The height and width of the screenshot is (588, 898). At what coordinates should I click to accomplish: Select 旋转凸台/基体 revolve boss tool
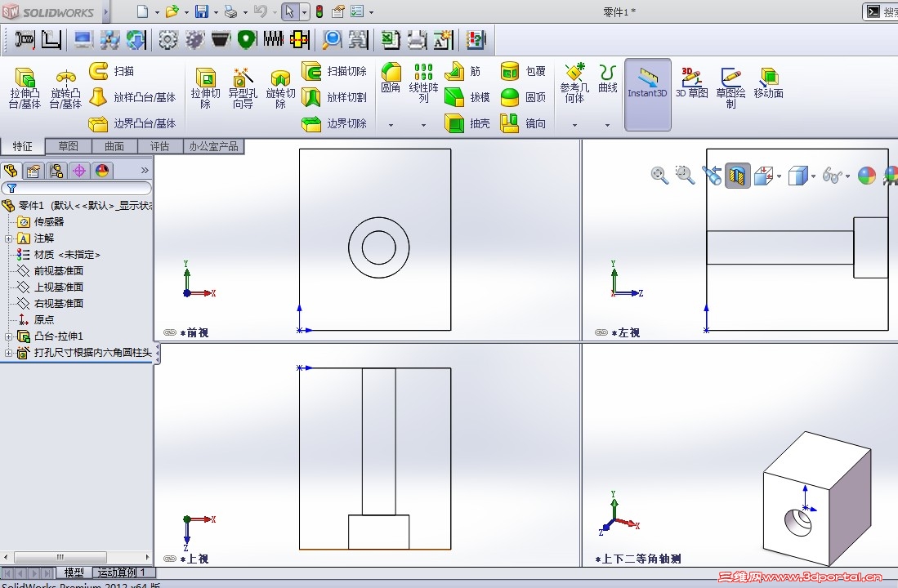[x=65, y=87]
